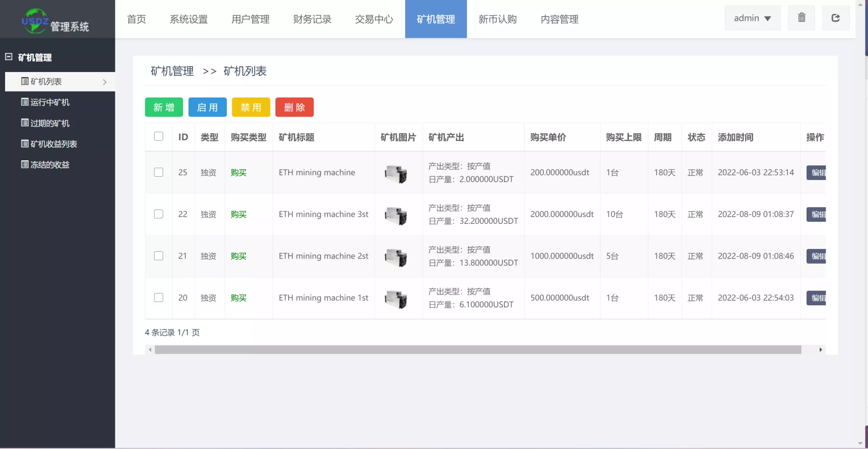Screen dimensions: 868x449
Task: Expand 矿机列表 with its chevron arrow
Action: coord(105,81)
